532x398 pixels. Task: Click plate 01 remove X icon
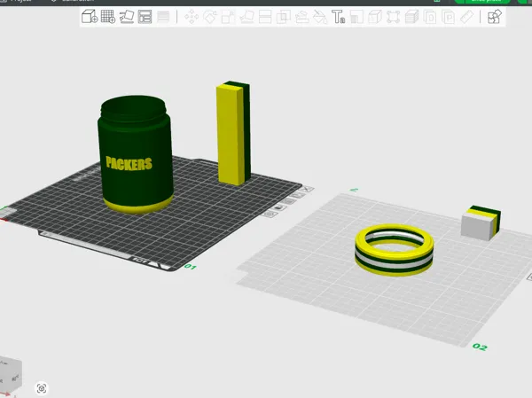308,189
